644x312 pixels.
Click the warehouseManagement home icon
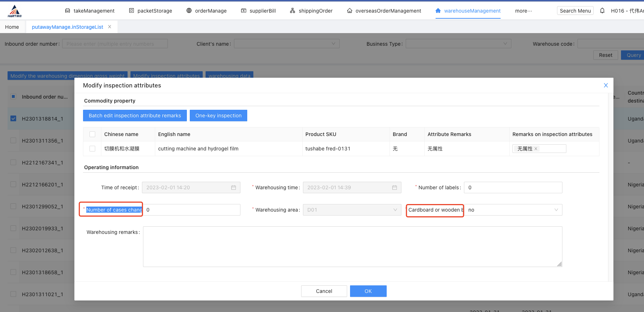438,11
